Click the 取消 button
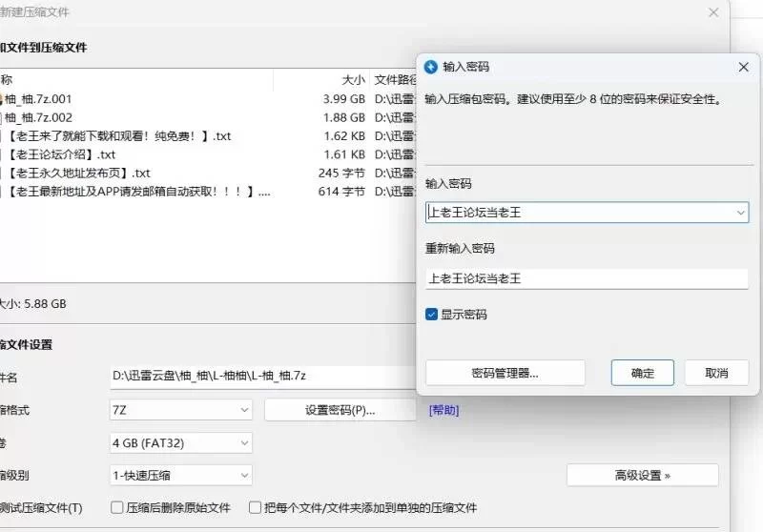Viewport: 763px width, 532px height. 716,373
